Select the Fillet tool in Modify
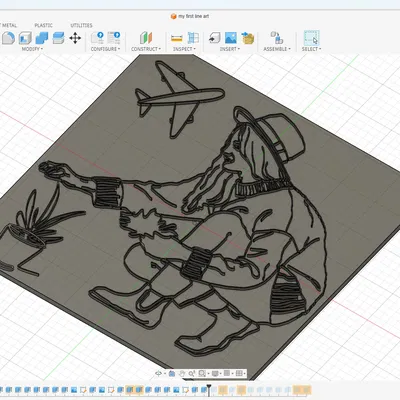The height and width of the screenshot is (400, 400). pyautogui.click(x=9, y=38)
